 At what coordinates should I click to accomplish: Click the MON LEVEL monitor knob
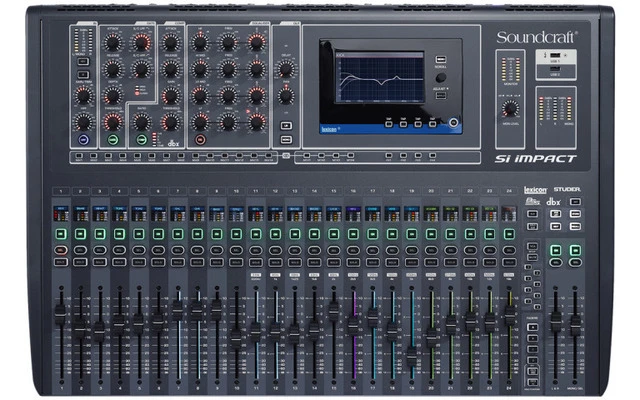click(510, 109)
